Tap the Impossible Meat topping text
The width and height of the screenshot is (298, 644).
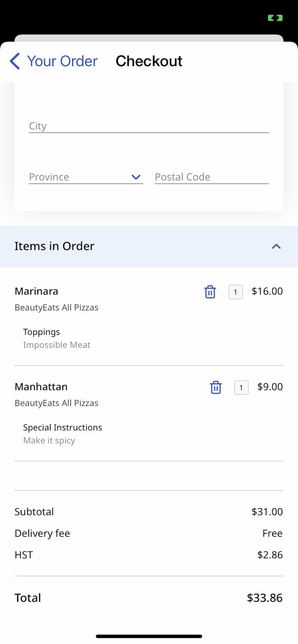57,345
